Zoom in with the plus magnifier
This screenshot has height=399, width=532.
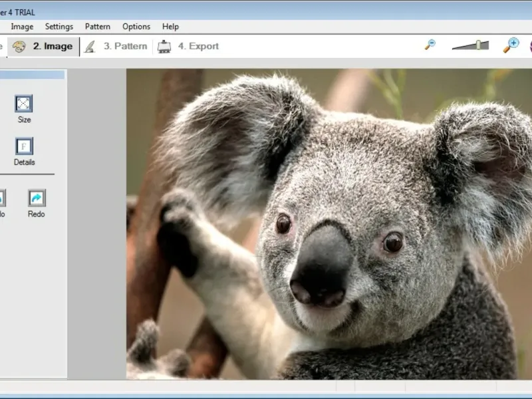pyautogui.click(x=511, y=45)
